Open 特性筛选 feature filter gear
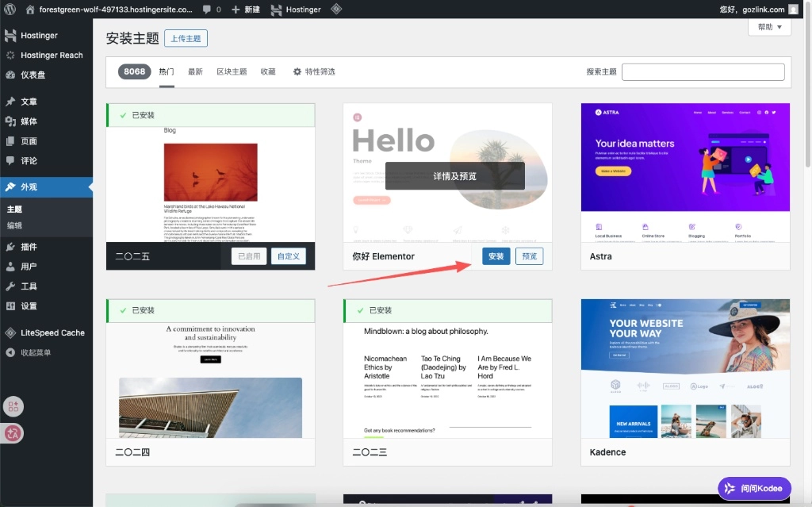The height and width of the screenshot is (507, 812). 314,71
